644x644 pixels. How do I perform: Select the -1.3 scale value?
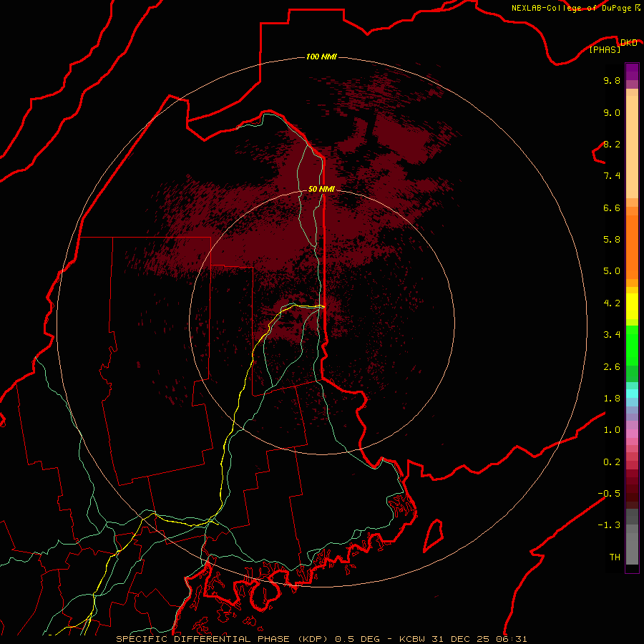pyautogui.click(x=609, y=525)
